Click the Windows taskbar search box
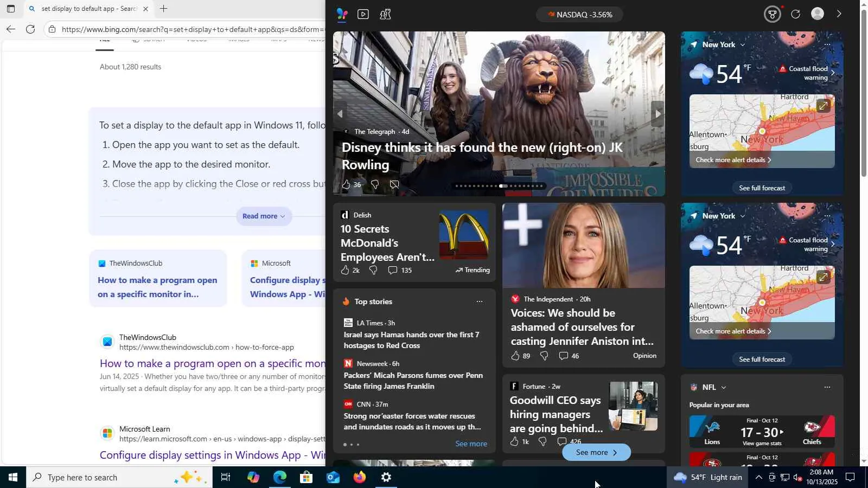The image size is (868, 488). click(119, 477)
